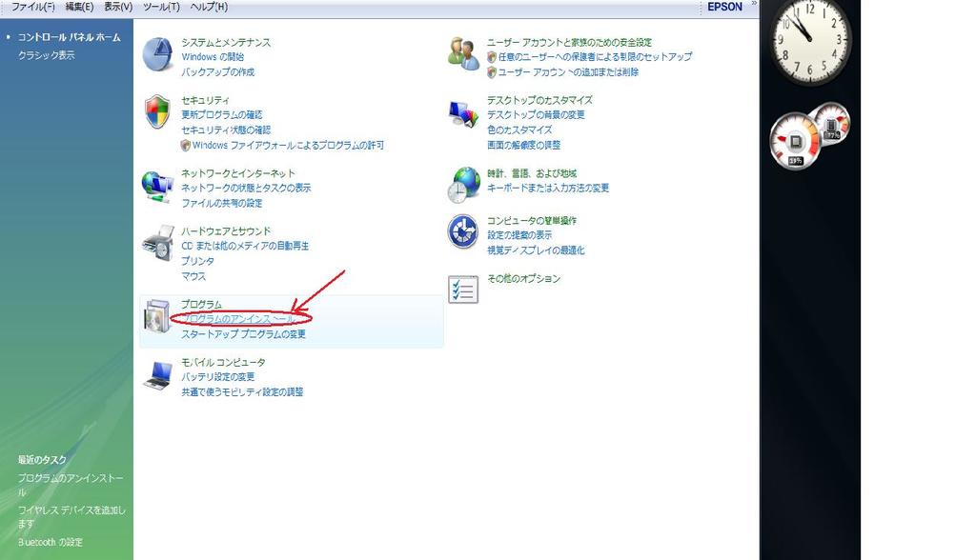Click the Desktop Customization monitor icon
Image resolution: width=976 pixels, height=560 pixels.
point(464,113)
